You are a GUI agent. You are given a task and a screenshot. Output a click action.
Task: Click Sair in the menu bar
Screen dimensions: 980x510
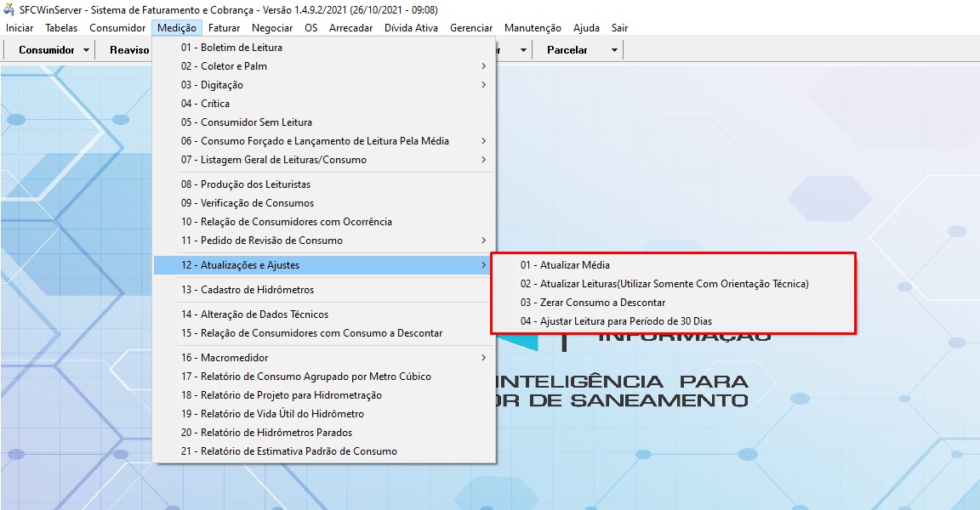coord(619,28)
